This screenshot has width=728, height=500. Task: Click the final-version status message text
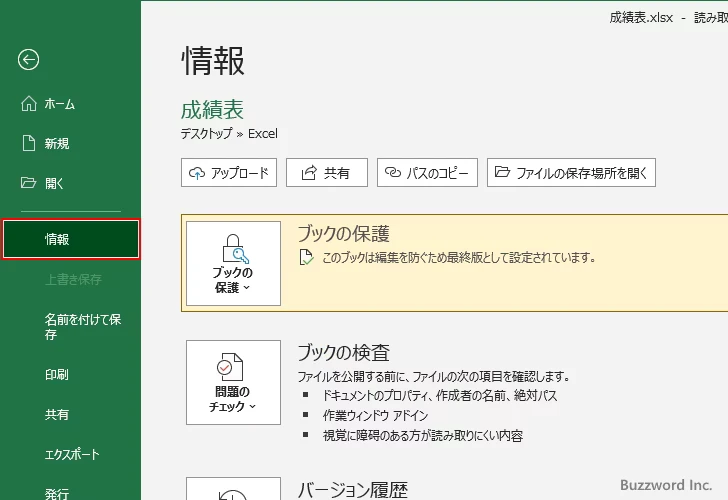click(x=459, y=257)
